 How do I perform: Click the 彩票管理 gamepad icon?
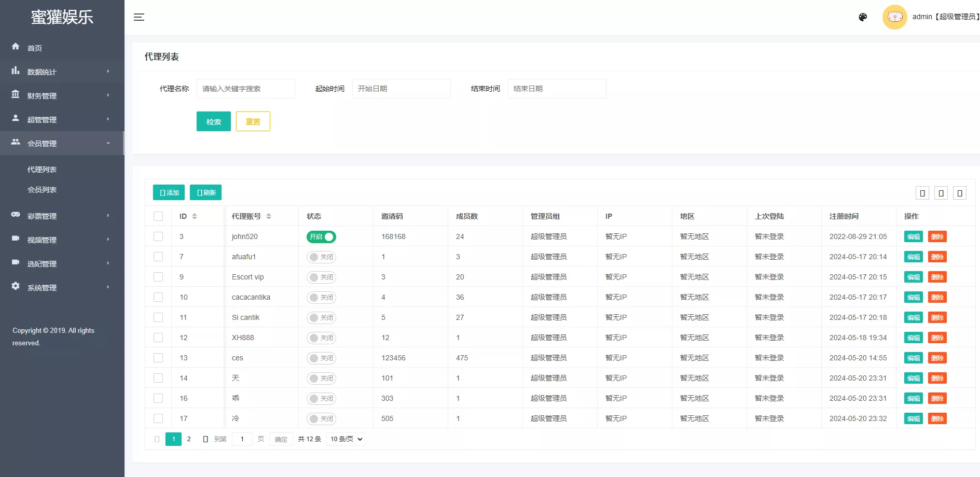pos(16,215)
